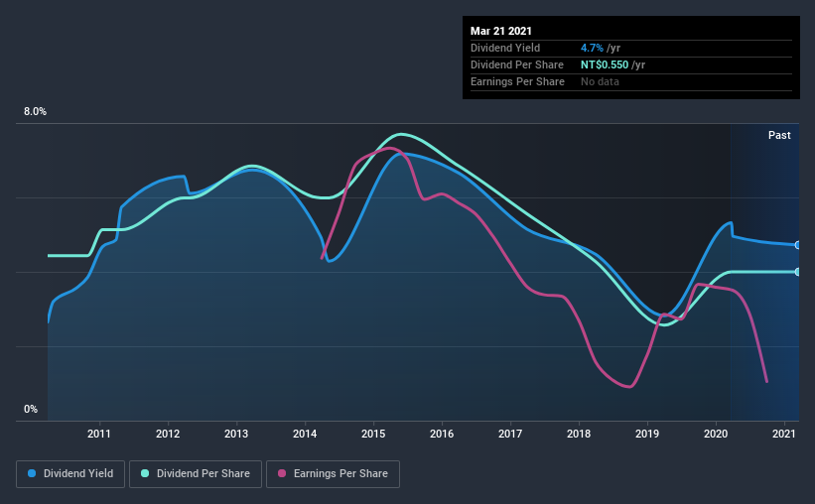
Task: Toggle the Dividend Yield legend button
Action: coord(70,474)
